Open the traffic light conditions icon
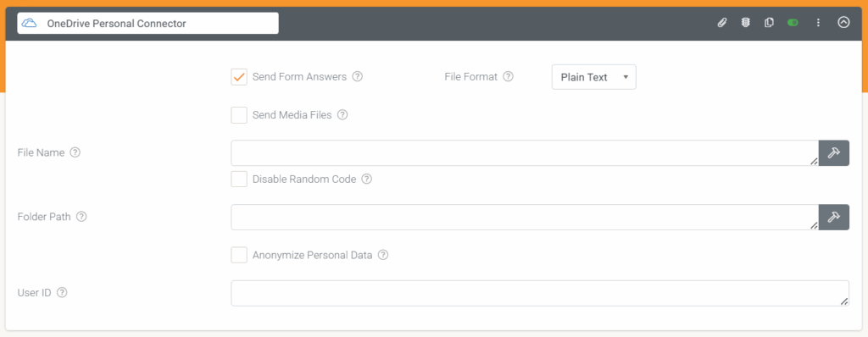Viewport: 868px width, 337px height. [746, 23]
